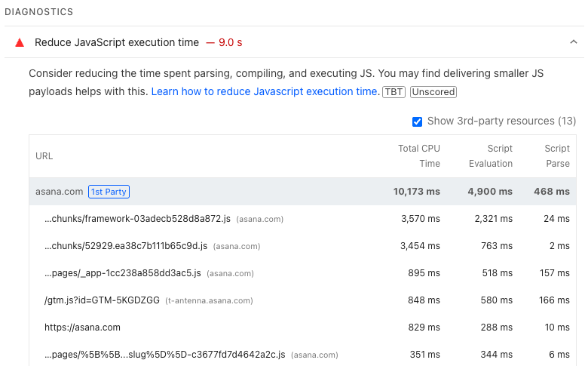Image resolution: width=588 pixels, height=366 pixels.
Task: Click the 10,173 ms total CPU value
Action: point(417,192)
